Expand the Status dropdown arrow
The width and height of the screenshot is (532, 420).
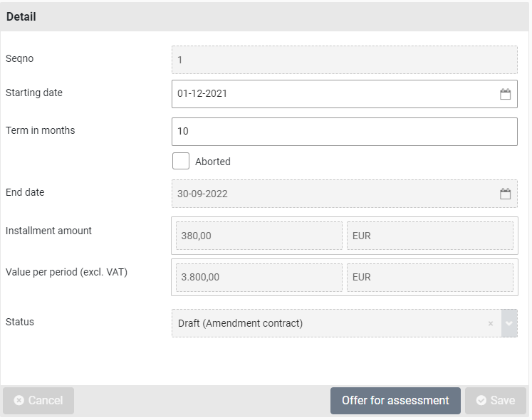tap(509, 323)
